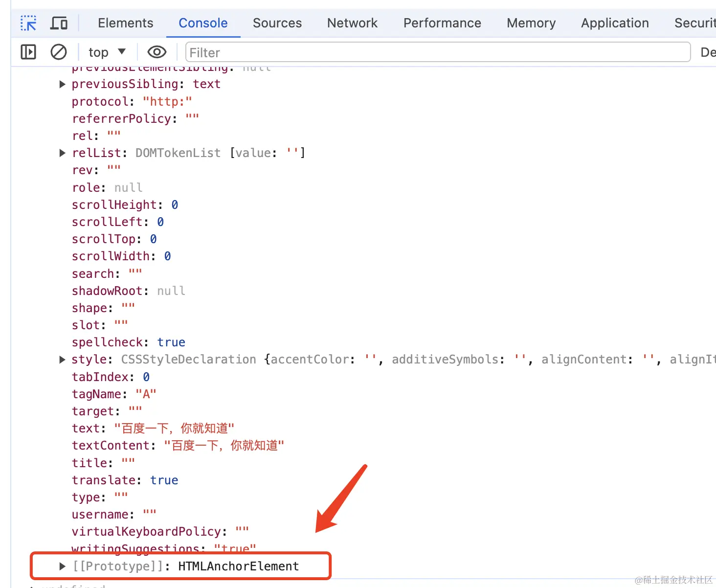This screenshot has width=716, height=588.
Task: Activate the inspect element picker icon
Action: pos(28,23)
